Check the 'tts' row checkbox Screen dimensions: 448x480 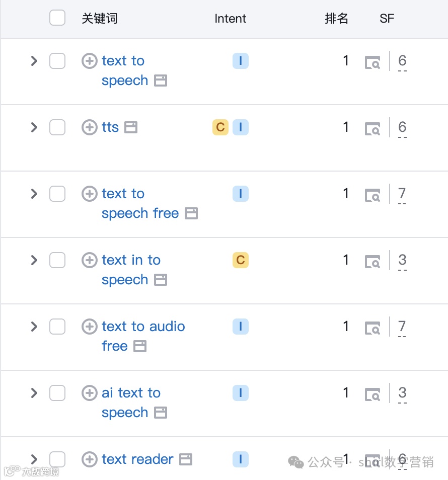pos(57,127)
